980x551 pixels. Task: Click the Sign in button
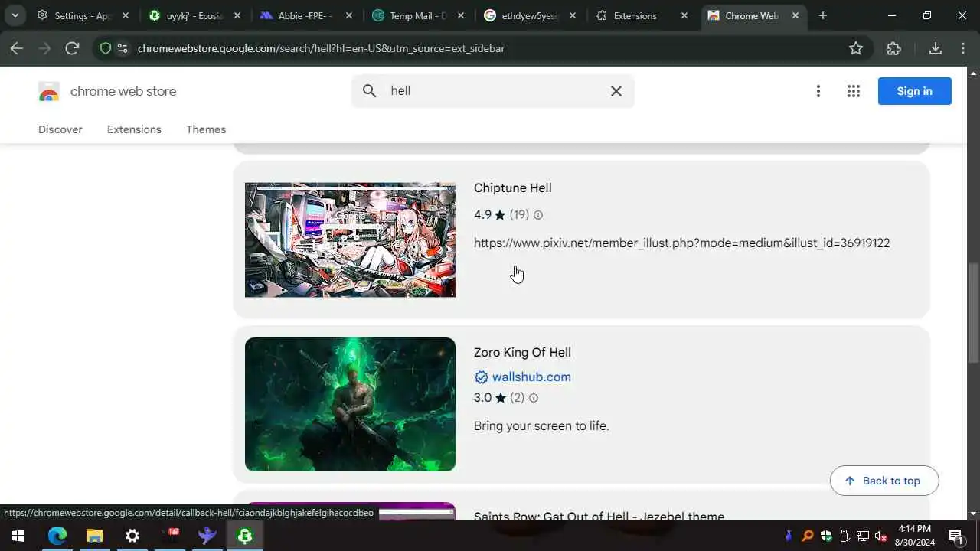[915, 91]
